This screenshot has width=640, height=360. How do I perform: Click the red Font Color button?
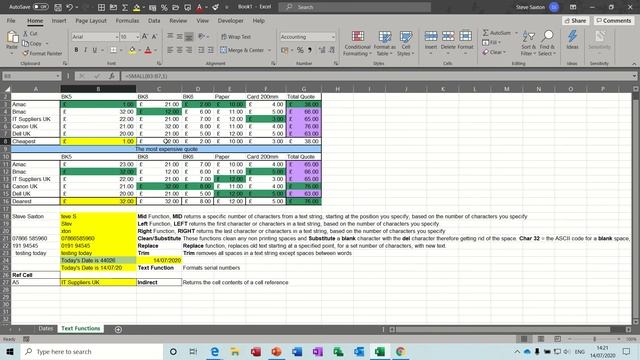(148, 50)
